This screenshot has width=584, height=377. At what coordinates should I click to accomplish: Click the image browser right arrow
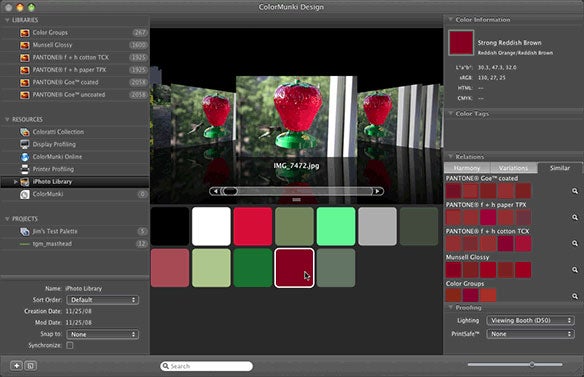pos(378,191)
